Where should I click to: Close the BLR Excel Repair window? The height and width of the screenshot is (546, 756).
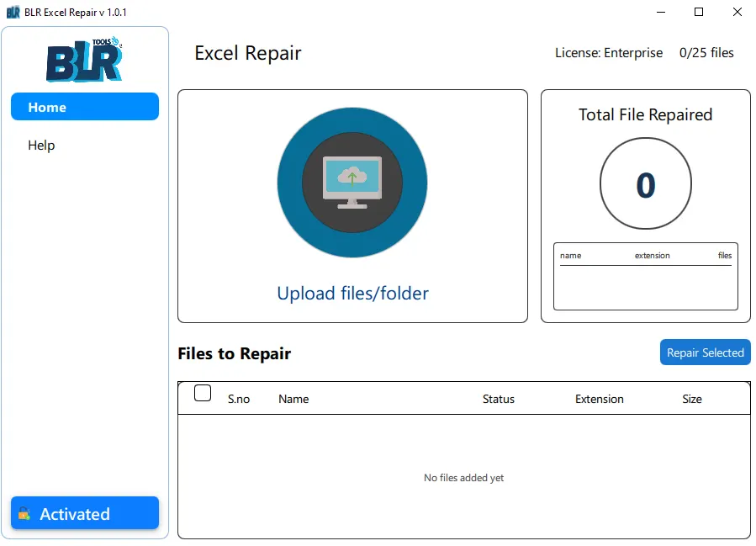pos(737,13)
